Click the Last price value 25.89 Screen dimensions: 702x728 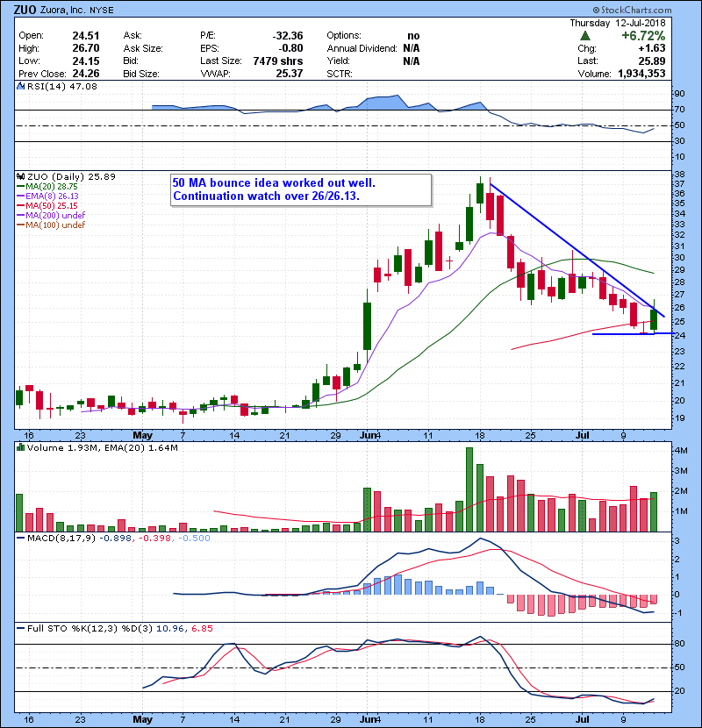click(x=652, y=61)
